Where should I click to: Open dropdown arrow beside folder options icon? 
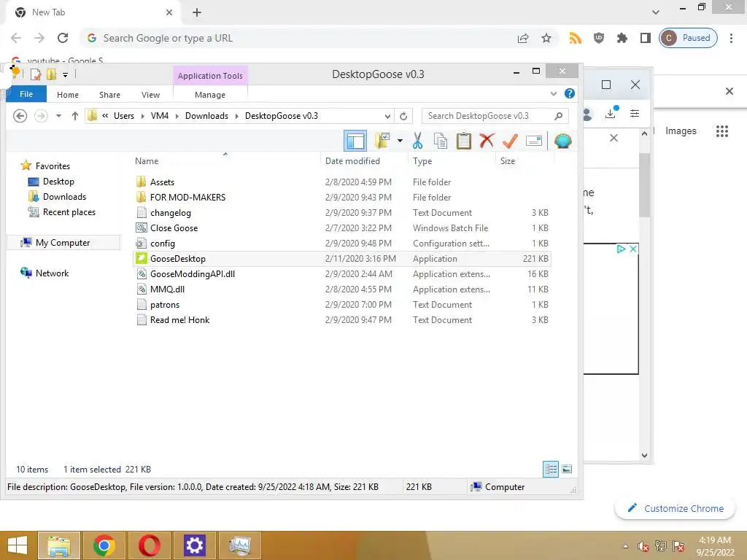click(x=400, y=141)
